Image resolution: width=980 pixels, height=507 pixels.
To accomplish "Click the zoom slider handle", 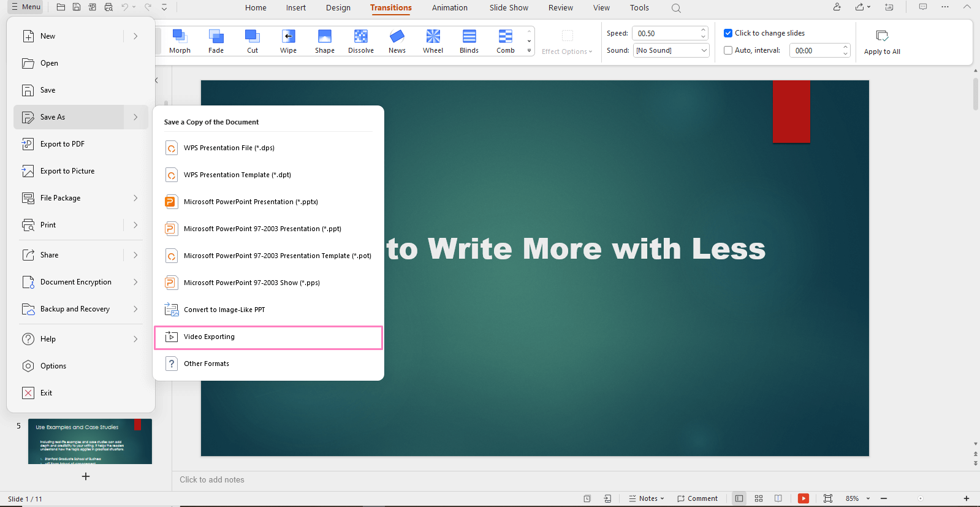I will pos(920,498).
